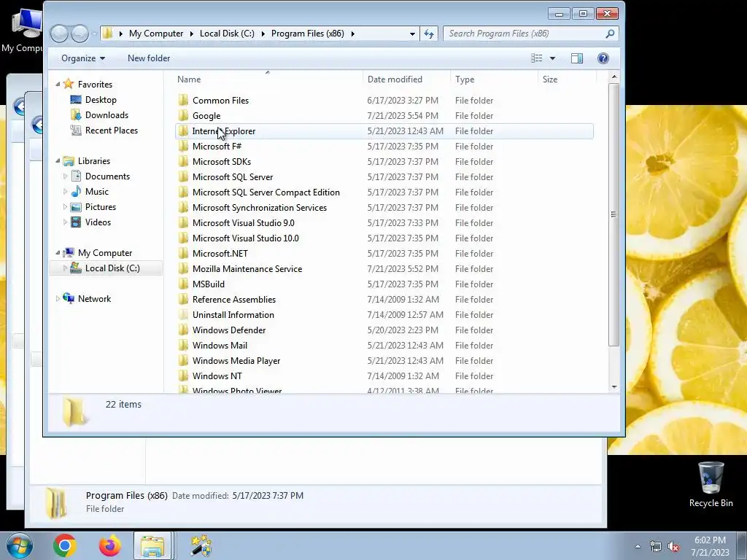Open the Organize dropdown menu

83,58
